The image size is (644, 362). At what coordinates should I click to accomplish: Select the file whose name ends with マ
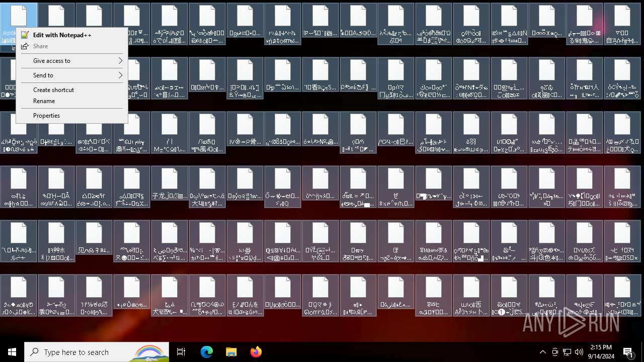click(x=396, y=78)
